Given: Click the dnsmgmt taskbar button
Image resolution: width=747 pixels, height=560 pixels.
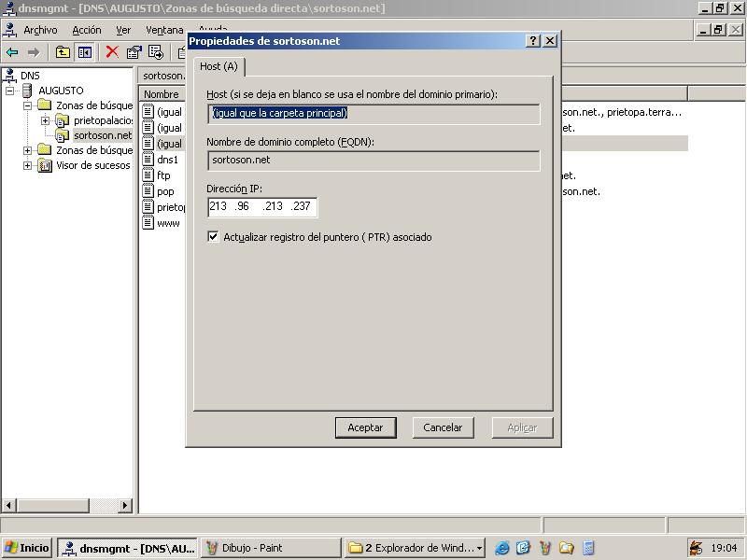Looking at the screenshot, I should click(x=128, y=548).
